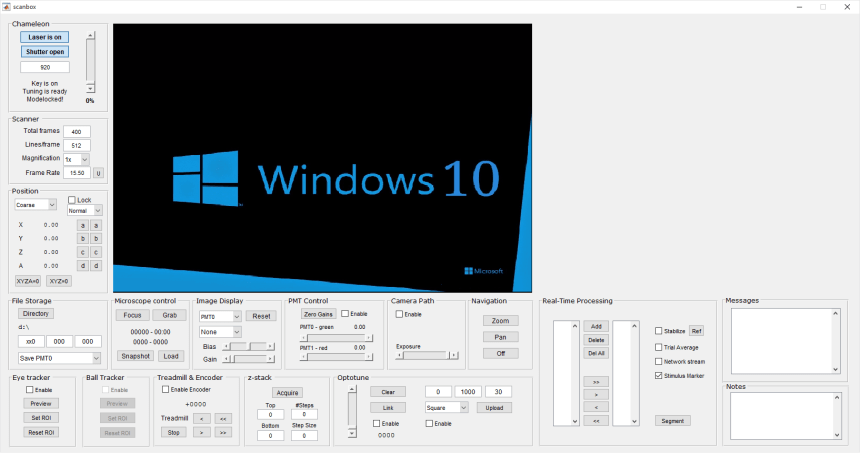Toggle the Stabilize checkbox
860x473 pixels.
tap(659, 331)
